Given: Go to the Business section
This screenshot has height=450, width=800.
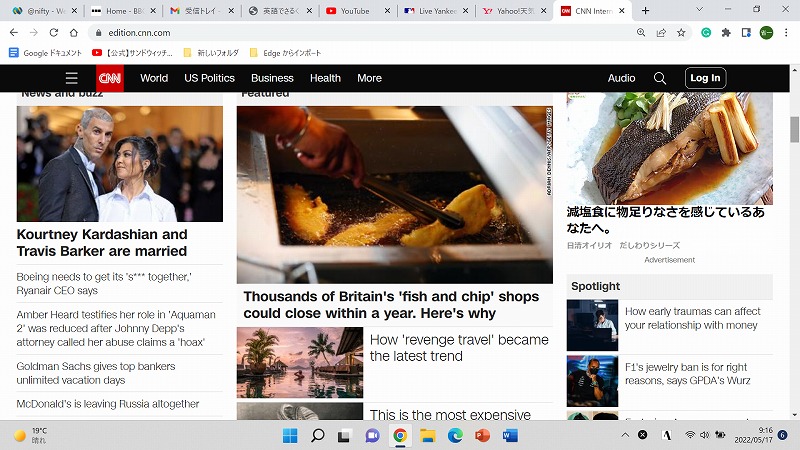Looking at the screenshot, I should 272,78.
